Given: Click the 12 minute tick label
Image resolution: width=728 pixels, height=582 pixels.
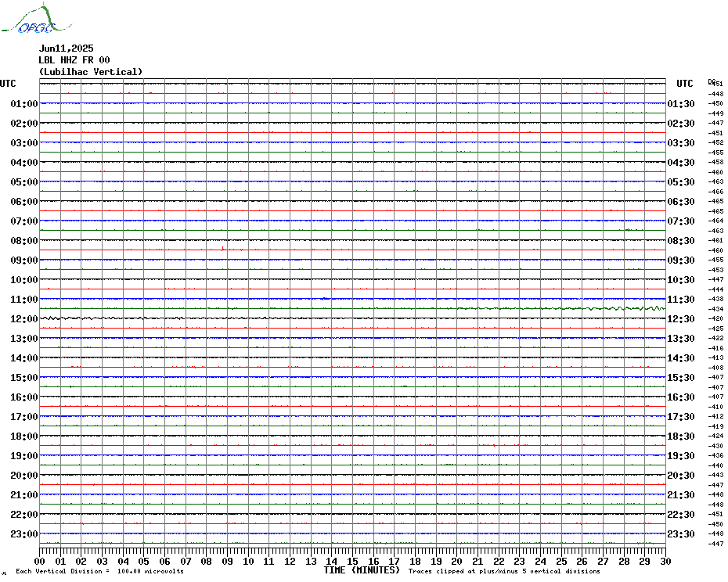Looking at the screenshot, I should pos(290,561).
